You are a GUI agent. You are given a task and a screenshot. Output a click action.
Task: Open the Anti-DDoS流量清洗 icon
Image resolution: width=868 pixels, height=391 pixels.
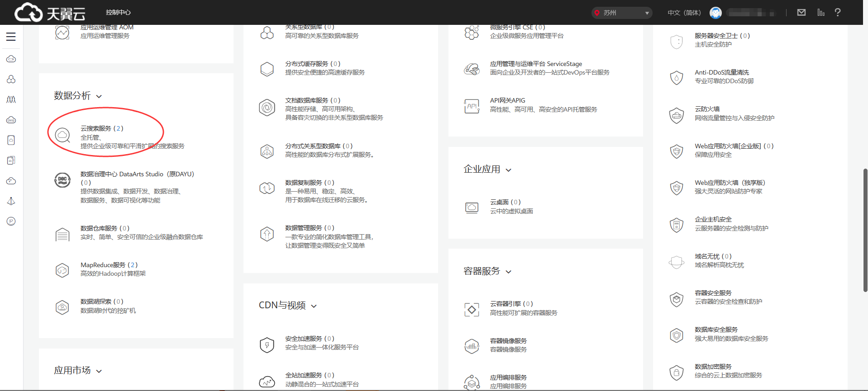coord(677,78)
